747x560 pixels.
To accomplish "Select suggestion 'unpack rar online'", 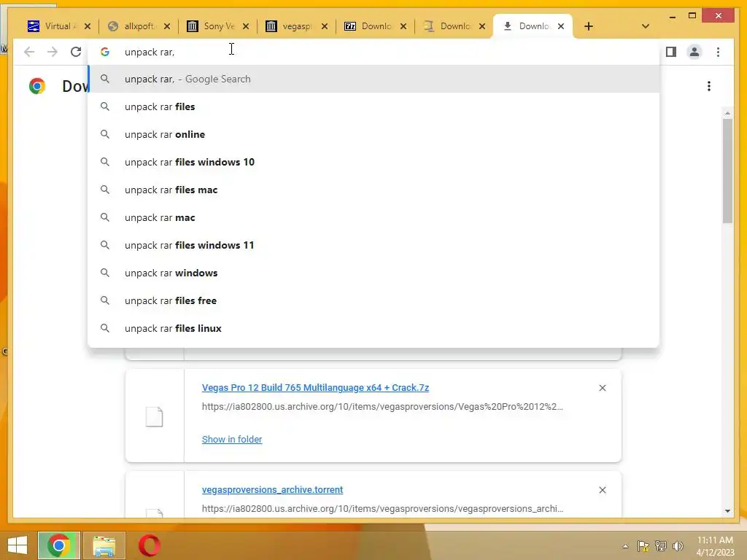I will (374, 134).
